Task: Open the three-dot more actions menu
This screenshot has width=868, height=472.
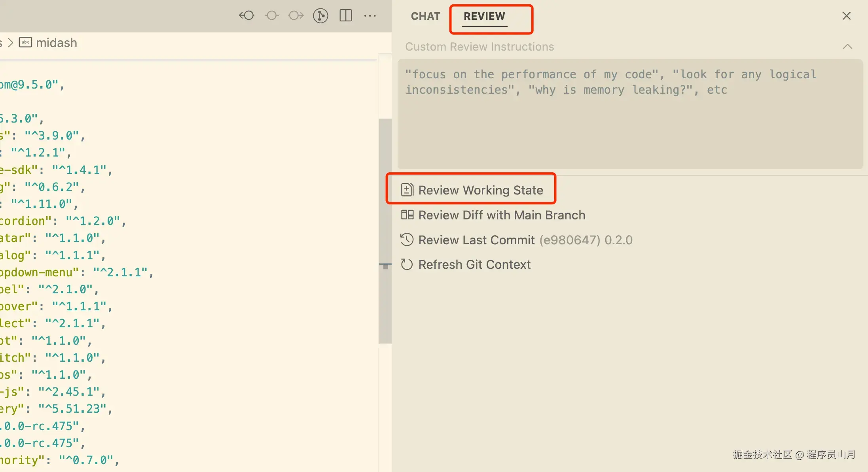Action: [x=370, y=16]
